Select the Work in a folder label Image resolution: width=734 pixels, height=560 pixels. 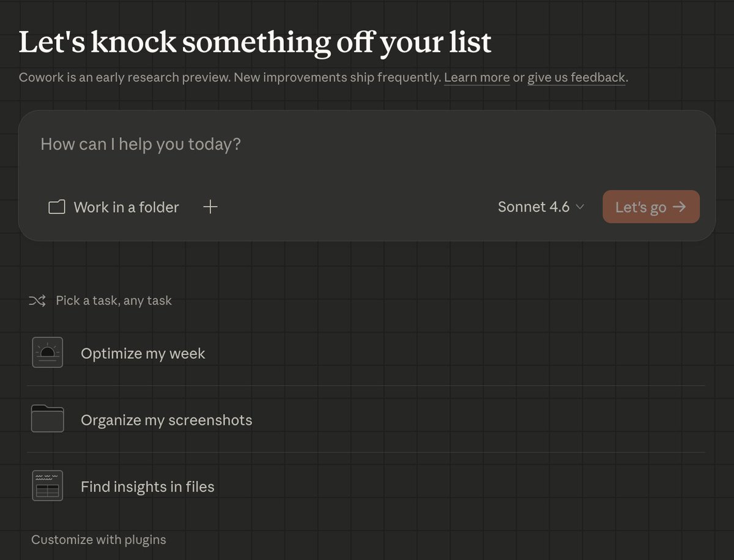point(126,207)
